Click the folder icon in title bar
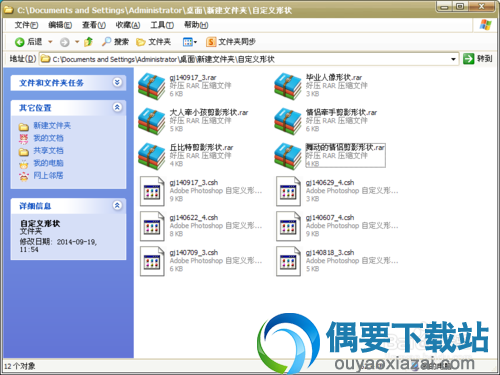This screenshot has height=375, width=500. 8,10
